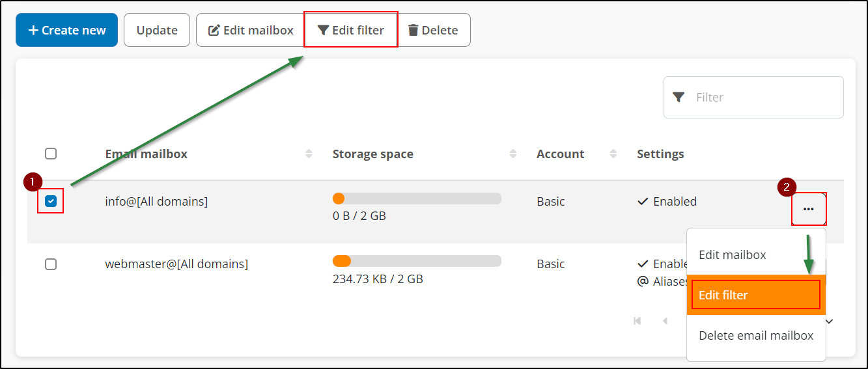Image resolution: width=868 pixels, height=369 pixels.
Task: Sort by Storage space column arrows
Action: (513, 154)
